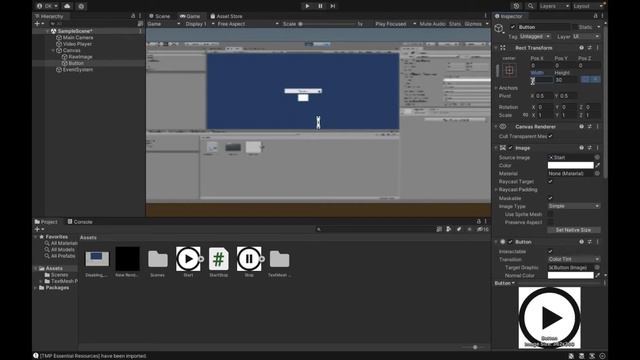Toggle Preserve Aspect checkbox
The image size is (640, 360).
coord(550,222)
